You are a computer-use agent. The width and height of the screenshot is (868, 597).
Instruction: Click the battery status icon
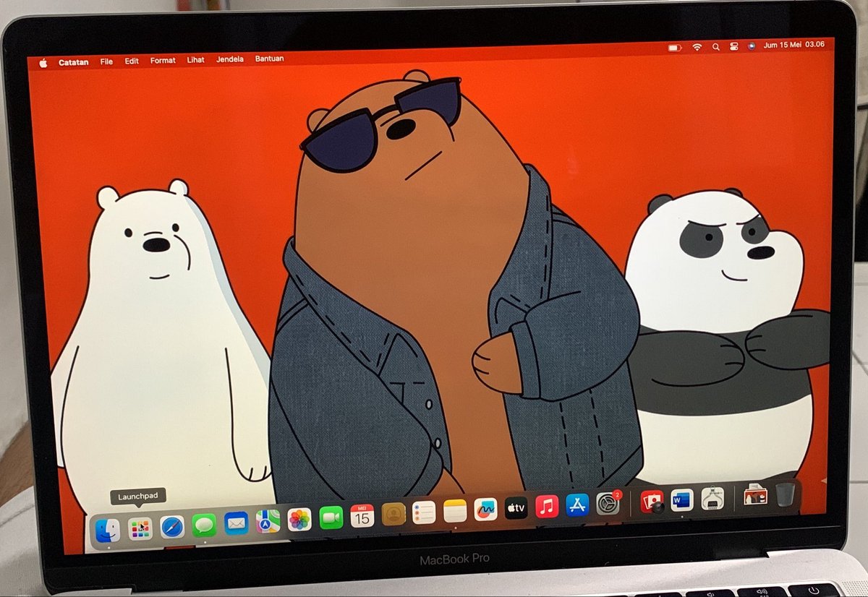[675, 47]
